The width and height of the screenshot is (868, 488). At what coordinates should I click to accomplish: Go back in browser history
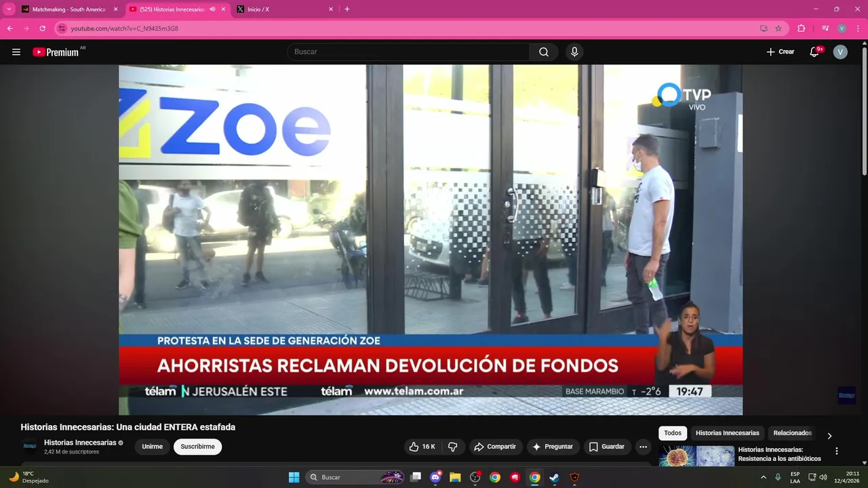(9, 28)
